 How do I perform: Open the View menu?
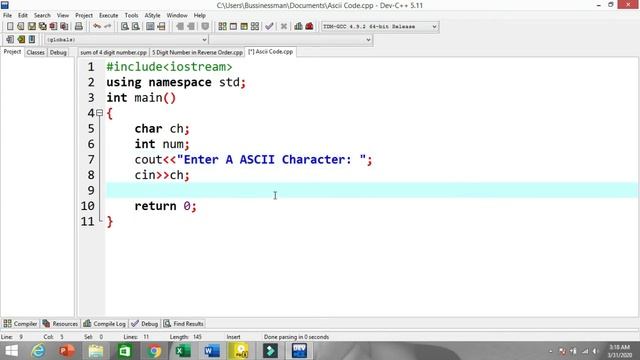[62, 16]
